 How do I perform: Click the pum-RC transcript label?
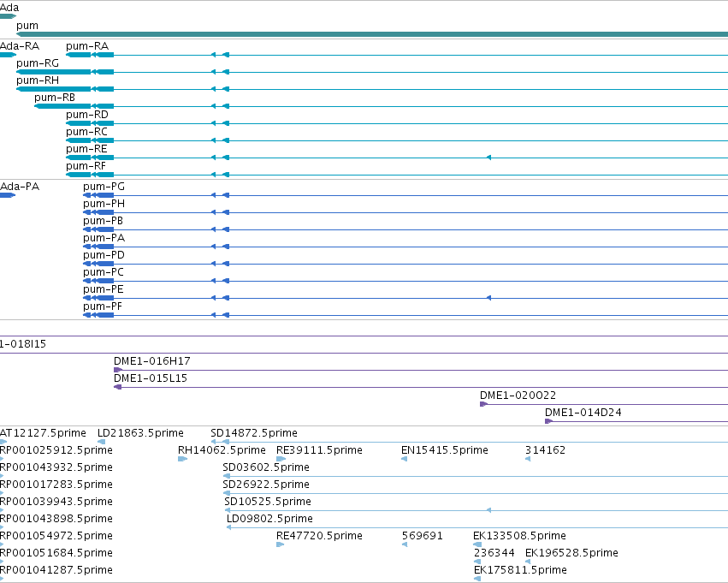click(x=86, y=132)
